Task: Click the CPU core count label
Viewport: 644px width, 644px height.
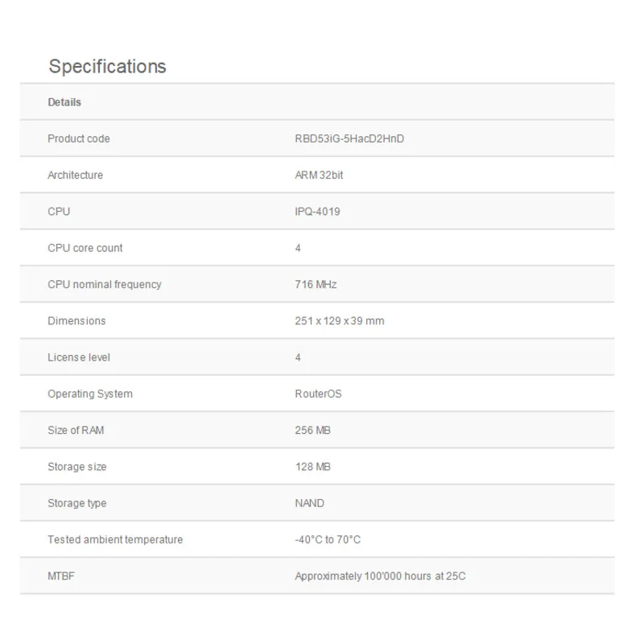Action: coord(85,248)
